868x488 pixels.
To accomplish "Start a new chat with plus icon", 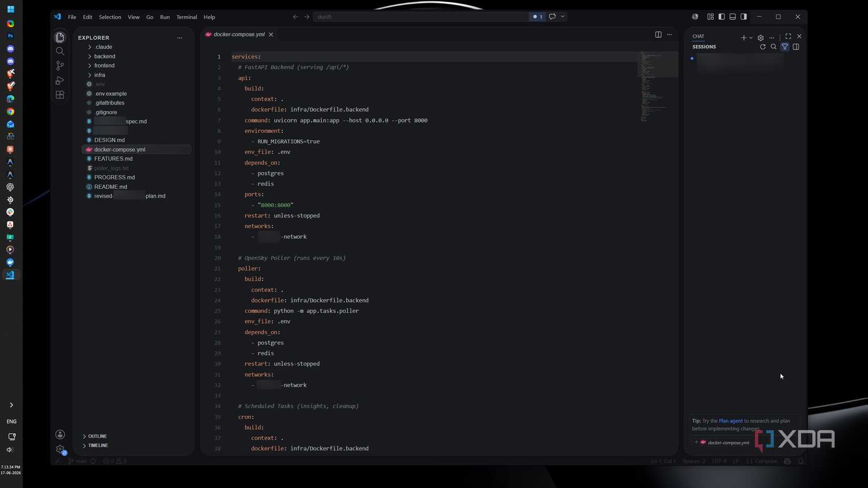I will point(743,38).
